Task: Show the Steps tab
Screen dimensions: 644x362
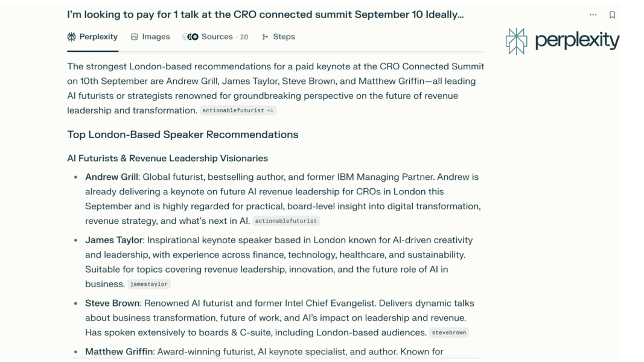Action: pos(284,37)
